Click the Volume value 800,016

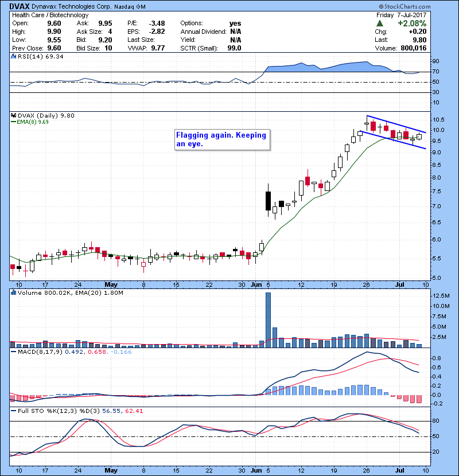tap(414, 48)
